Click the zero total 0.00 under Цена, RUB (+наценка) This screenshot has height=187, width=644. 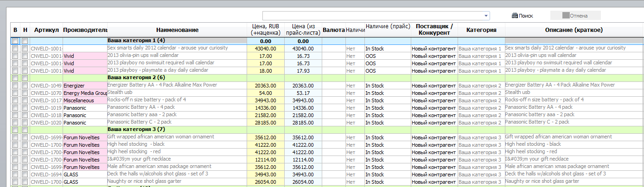[265, 41]
